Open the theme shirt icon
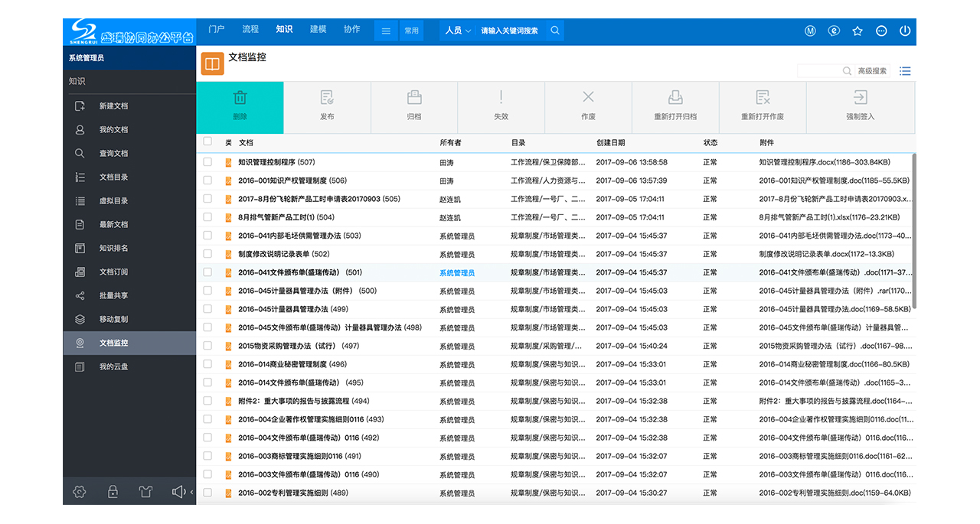The height and width of the screenshot is (524, 980). click(145, 492)
